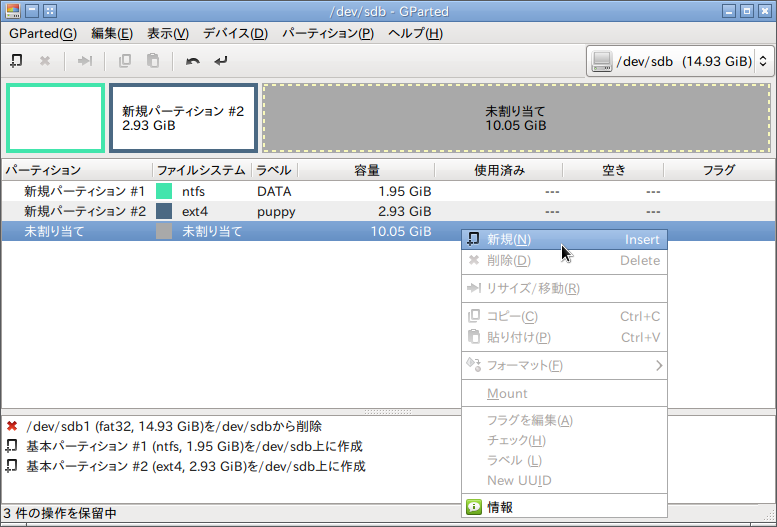Image resolution: width=777 pixels, height=527 pixels.
Task: Sort by 空き column header
Action: [x=613, y=170]
